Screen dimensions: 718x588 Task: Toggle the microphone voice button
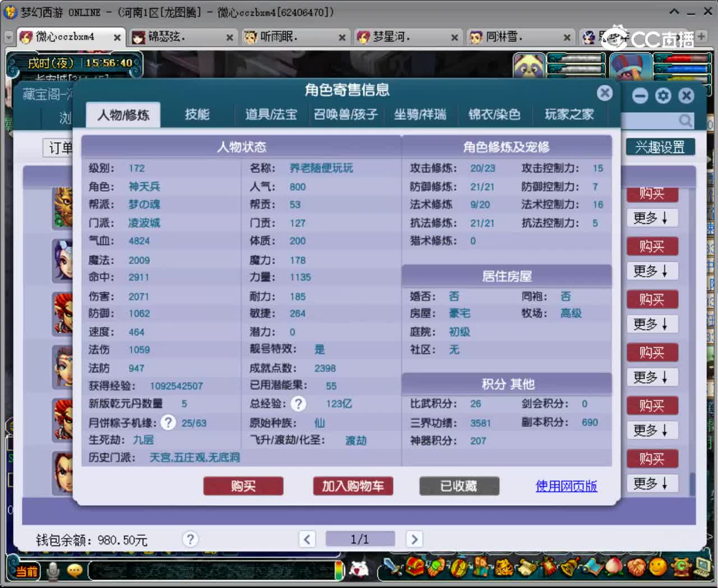[53, 571]
